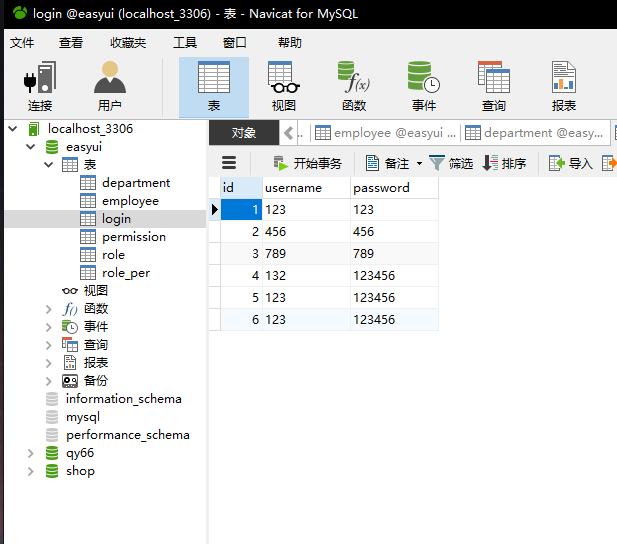This screenshot has width=617, height=544.
Task: Open the 视图 views toolbar button
Action: click(x=284, y=87)
